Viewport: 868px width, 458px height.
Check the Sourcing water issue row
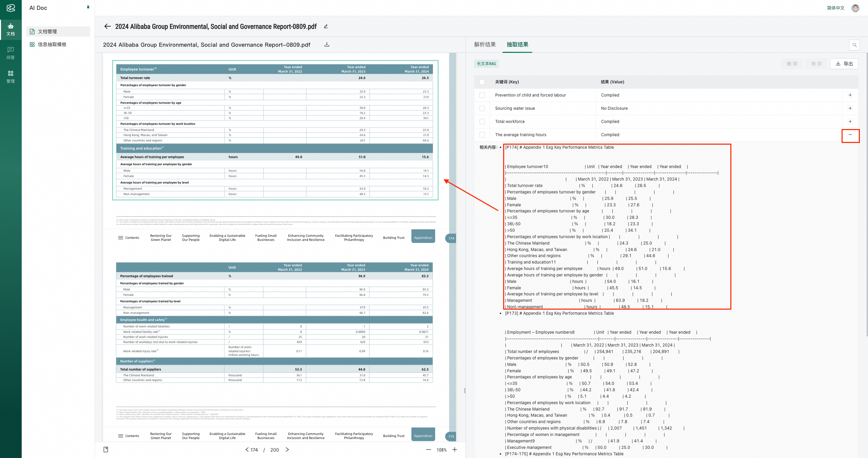tap(482, 108)
